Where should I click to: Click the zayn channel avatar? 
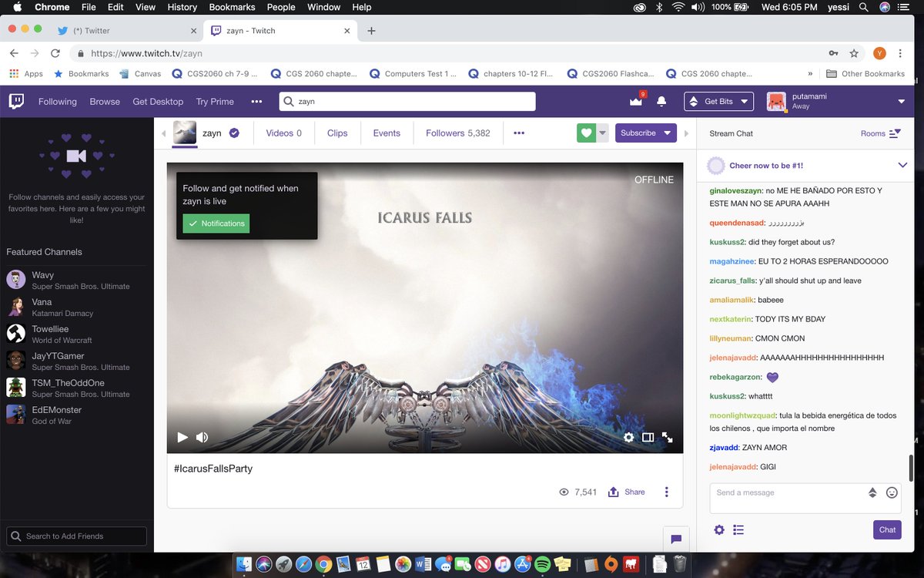point(185,133)
